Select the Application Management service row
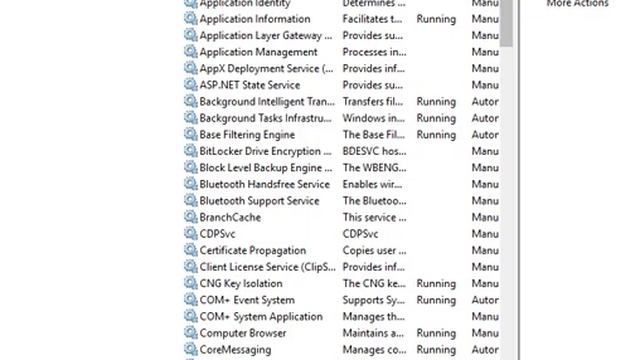This screenshot has width=640, height=360. [x=341, y=52]
